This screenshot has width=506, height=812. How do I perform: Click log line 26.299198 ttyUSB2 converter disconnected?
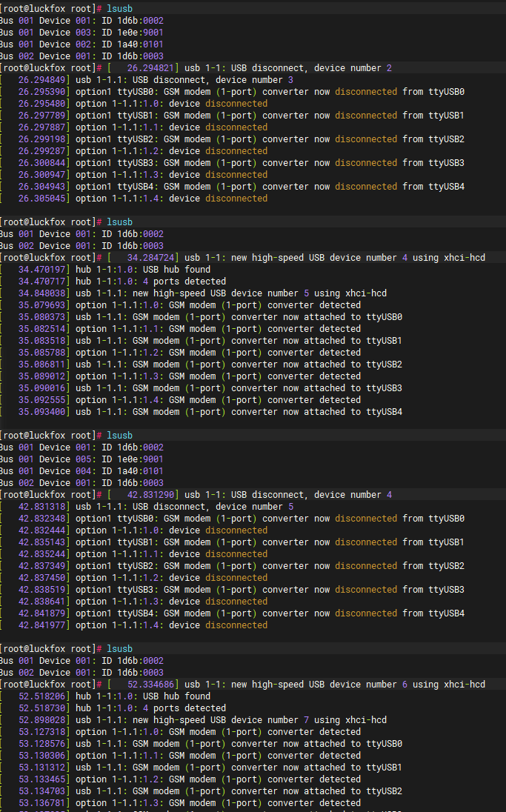click(x=233, y=139)
